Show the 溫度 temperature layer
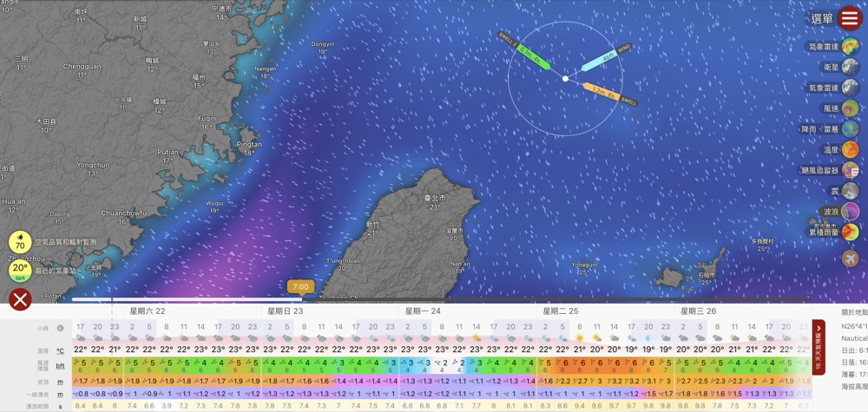 [x=850, y=150]
